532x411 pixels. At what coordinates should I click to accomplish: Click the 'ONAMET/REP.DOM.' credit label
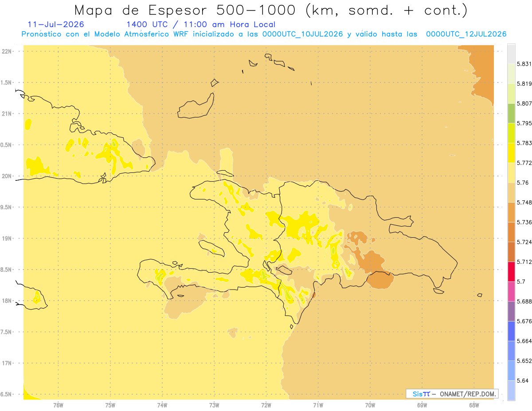468,394
